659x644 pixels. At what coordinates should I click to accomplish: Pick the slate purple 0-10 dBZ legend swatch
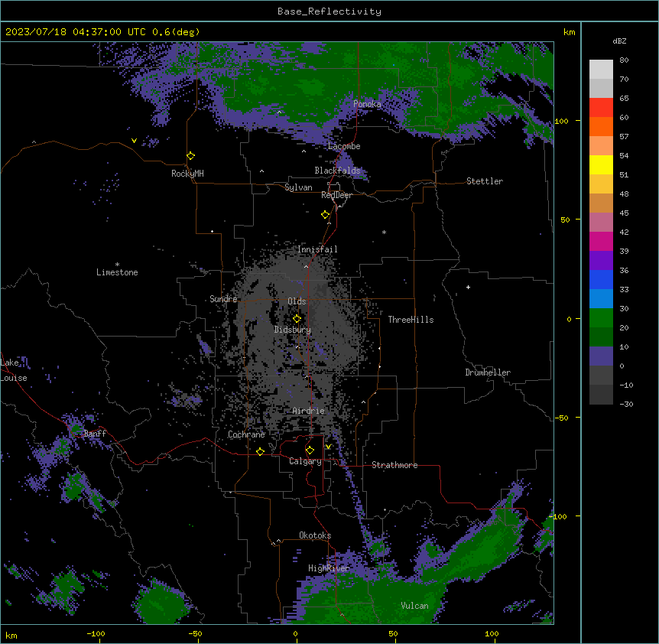601,356
